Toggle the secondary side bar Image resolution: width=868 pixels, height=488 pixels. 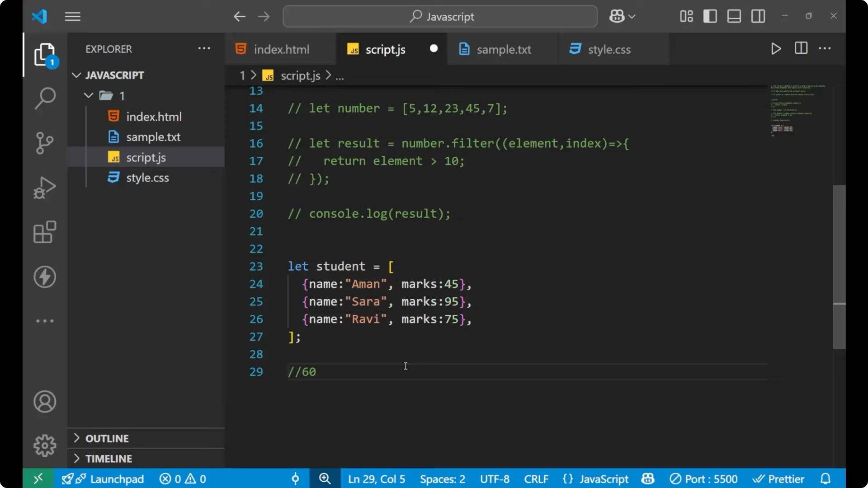(757, 16)
